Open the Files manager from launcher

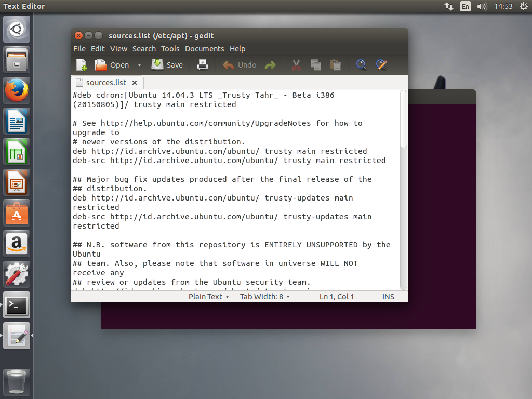(x=17, y=60)
